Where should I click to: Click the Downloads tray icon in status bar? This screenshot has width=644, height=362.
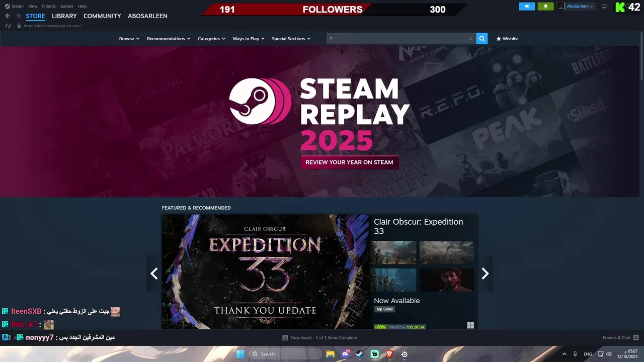click(x=285, y=338)
